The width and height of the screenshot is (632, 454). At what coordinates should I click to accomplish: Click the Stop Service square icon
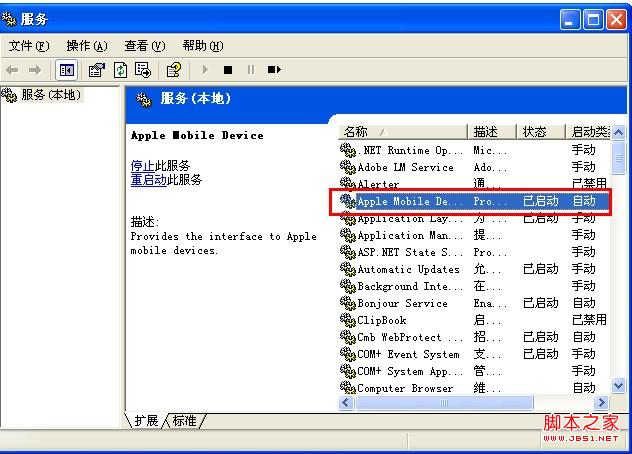(228, 70)
